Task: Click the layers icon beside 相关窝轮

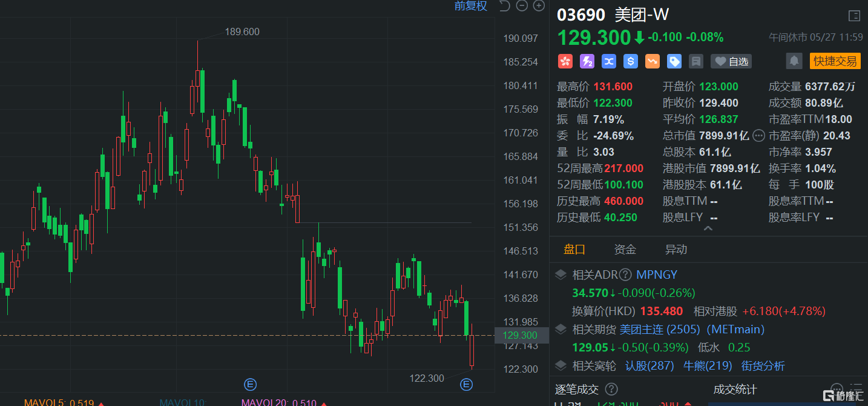Action: point(561,365)
